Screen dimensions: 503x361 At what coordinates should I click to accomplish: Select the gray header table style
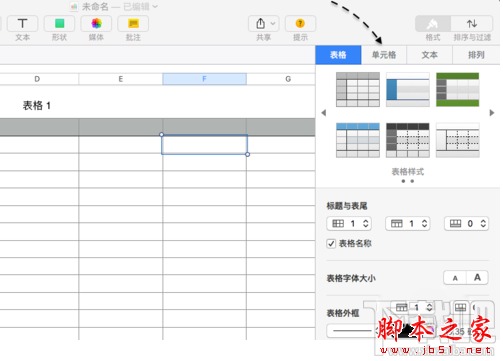click(x=358, y=89)
